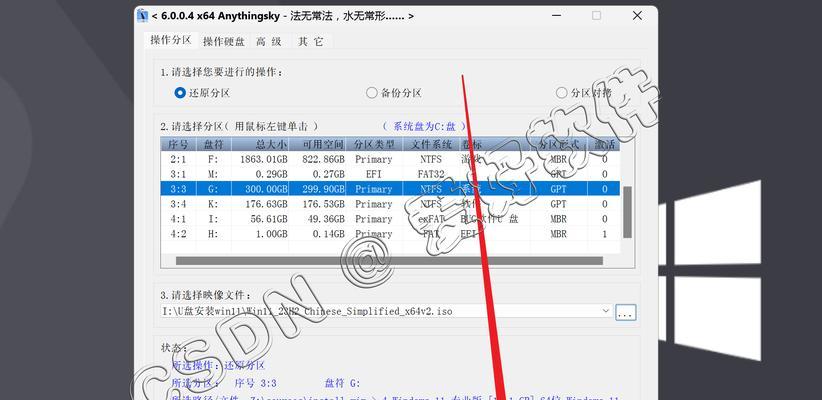The image size is (822, 400).
Task: Click the EFI partition type cell
Action: point(373,174)
